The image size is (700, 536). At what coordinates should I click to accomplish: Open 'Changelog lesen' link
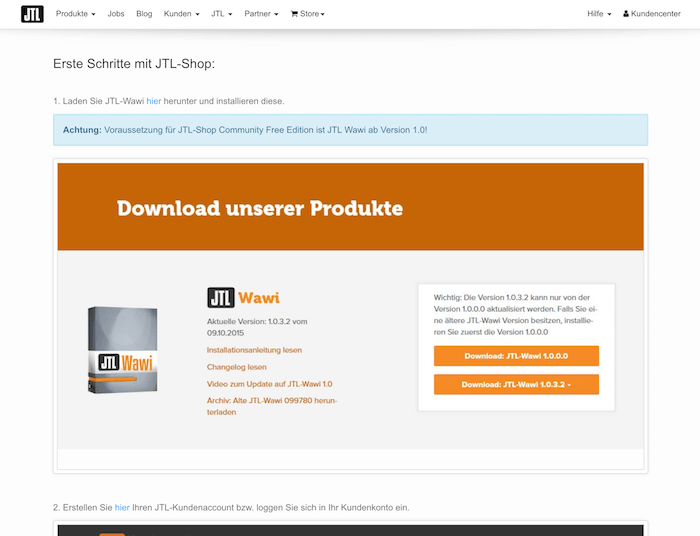pos(237,367)
